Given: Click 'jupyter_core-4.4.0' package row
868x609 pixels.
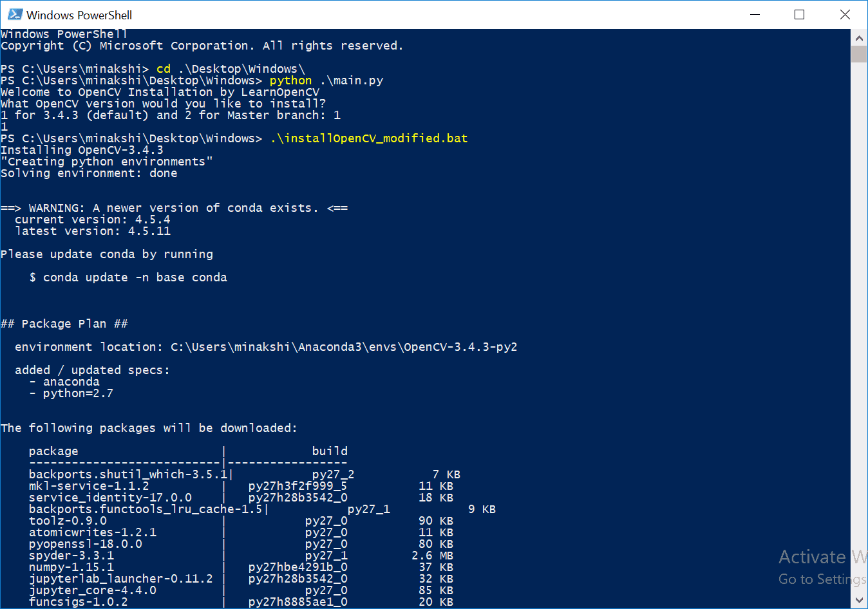Looking at the screenshot, I should pyautogui.click(x=241, y=590).
